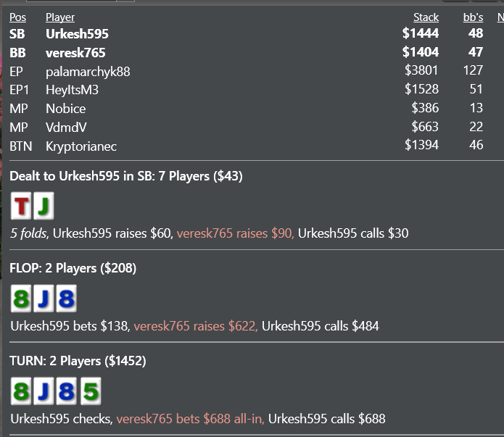The height and width of the screenshot is (437, 504).
Task: Click the Stack column header
Action: [426, 17]
